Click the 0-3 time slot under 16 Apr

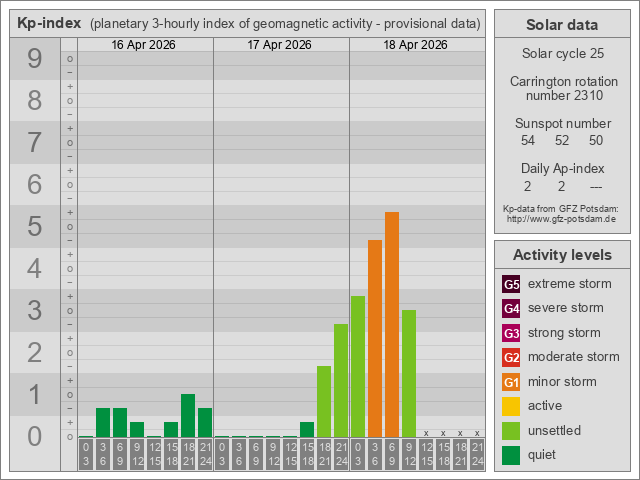pyautogui.click(x=86, y=454)
